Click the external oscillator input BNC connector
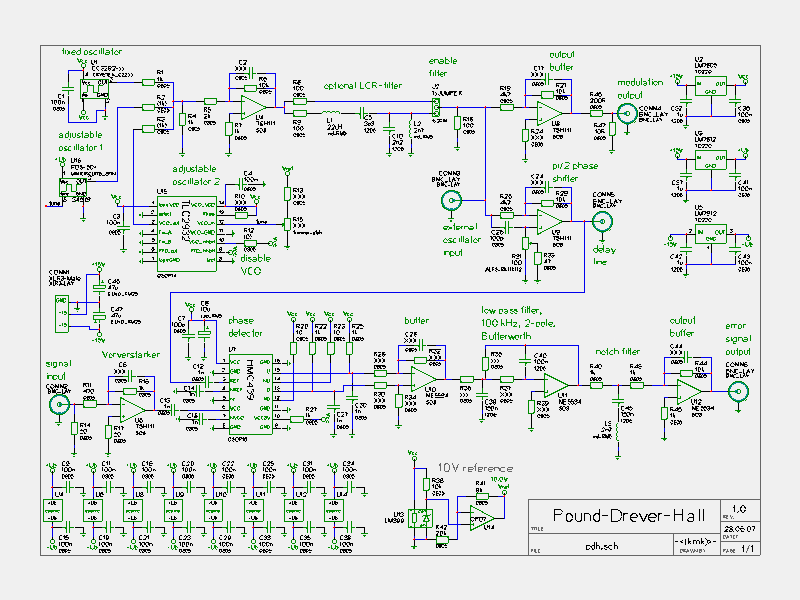Screen dimensions: 800x600 coord(451,200)
